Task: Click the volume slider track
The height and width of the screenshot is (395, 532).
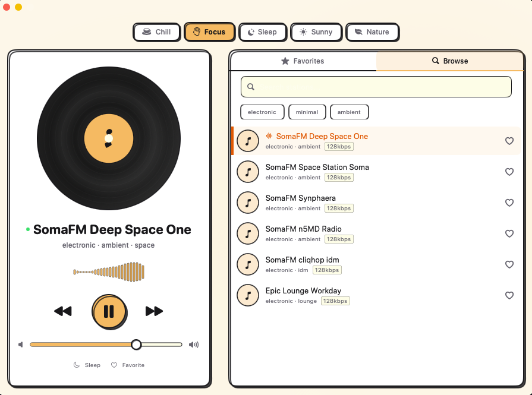Action: pyautogui.click(x=106, y=345)
